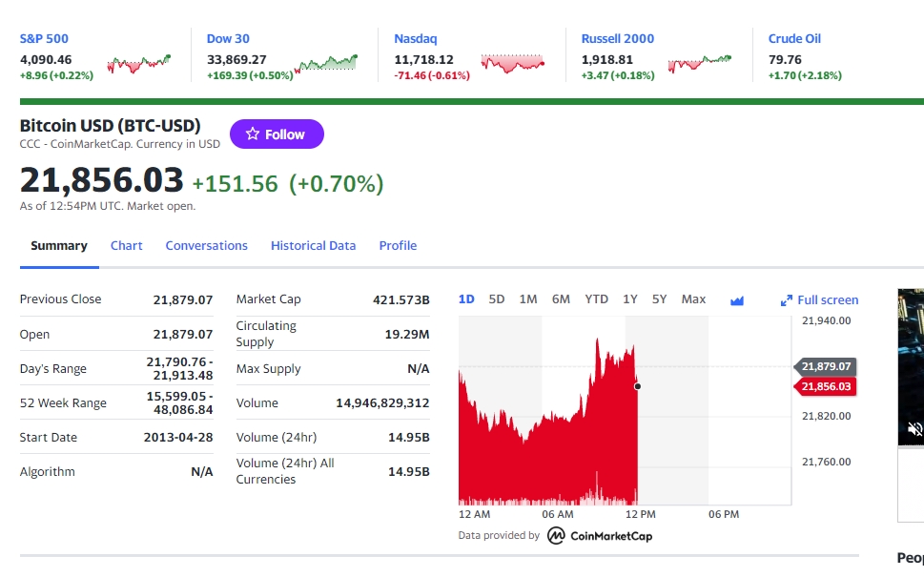924x577 pixels.
Task: Go to the Conversations tab
Action: pos(206,246)
